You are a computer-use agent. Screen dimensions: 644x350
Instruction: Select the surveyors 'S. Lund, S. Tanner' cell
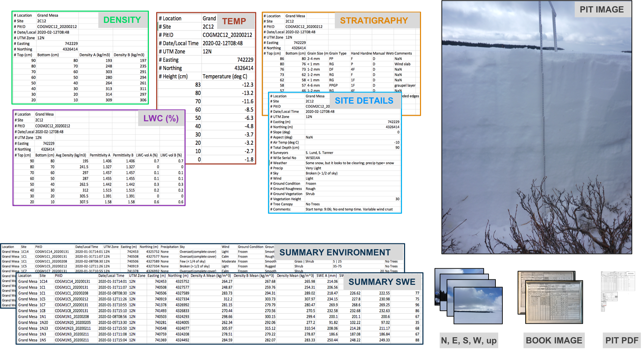[x=319, y=152]
